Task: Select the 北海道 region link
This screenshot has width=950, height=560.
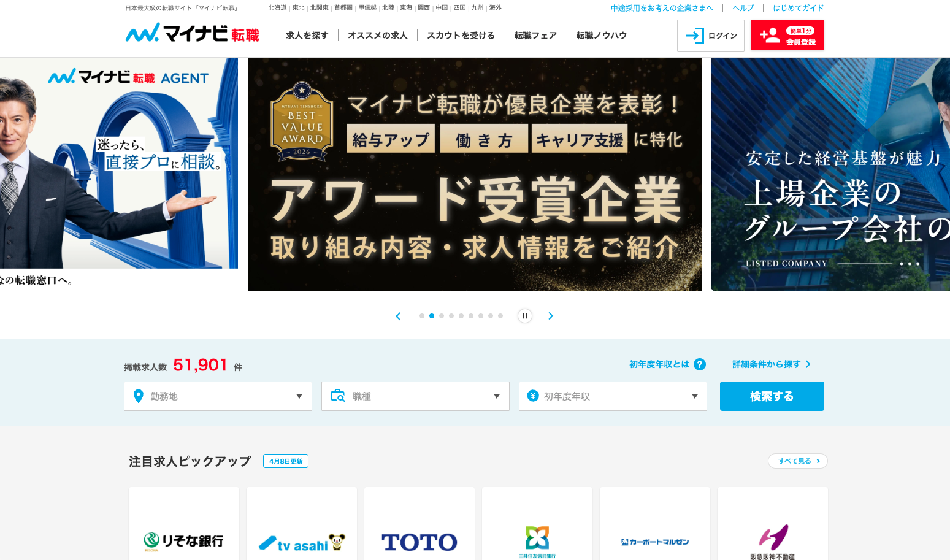Action: click(x=277, y=8)
